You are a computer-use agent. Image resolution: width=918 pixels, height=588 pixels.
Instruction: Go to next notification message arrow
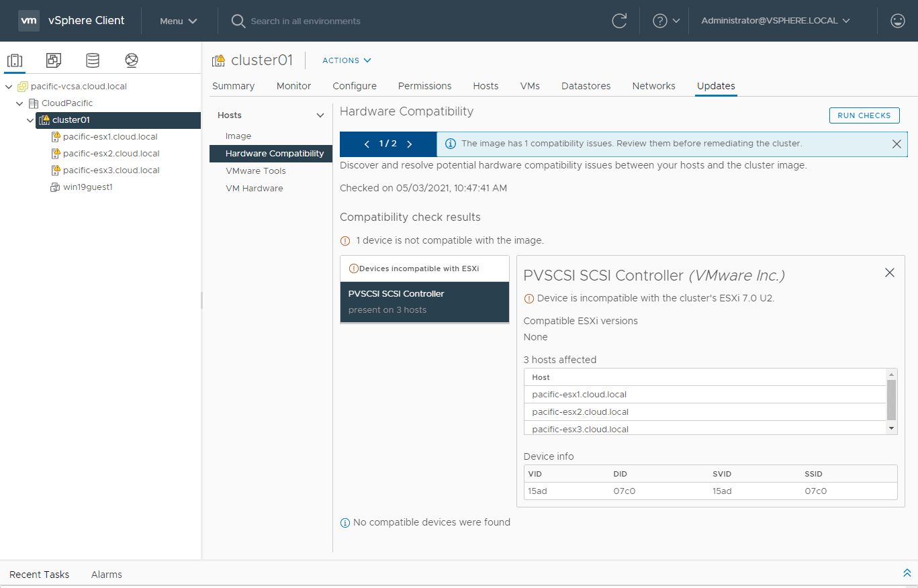(410, 144)
